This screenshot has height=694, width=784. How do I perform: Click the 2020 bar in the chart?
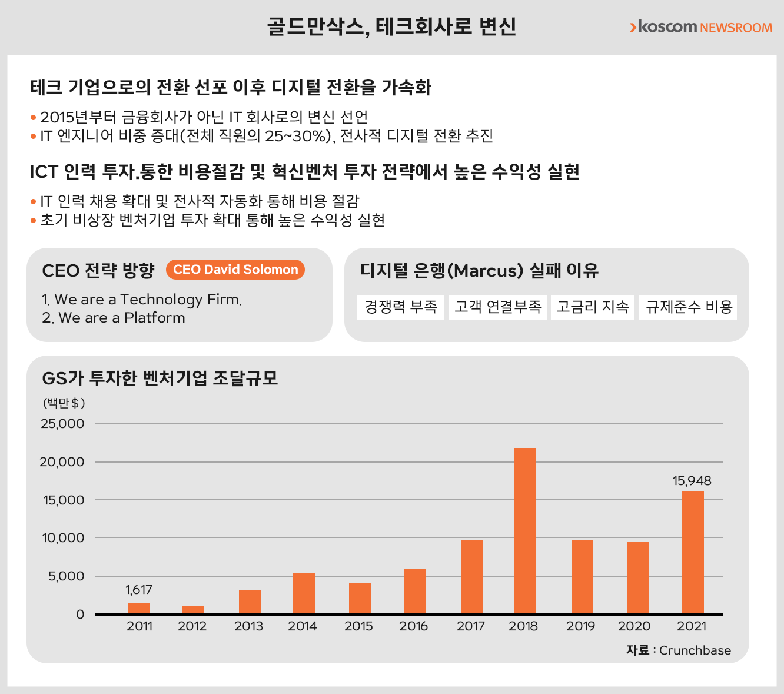637,578
